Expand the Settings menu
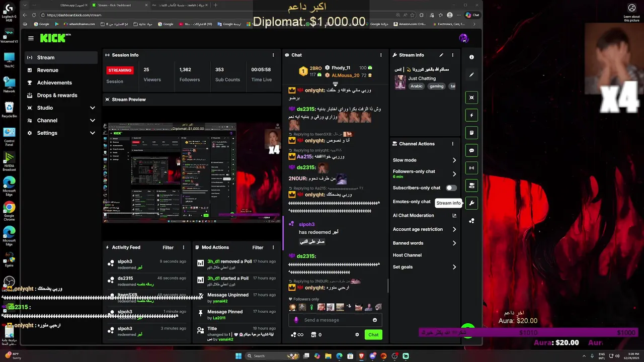 (62, 133)
